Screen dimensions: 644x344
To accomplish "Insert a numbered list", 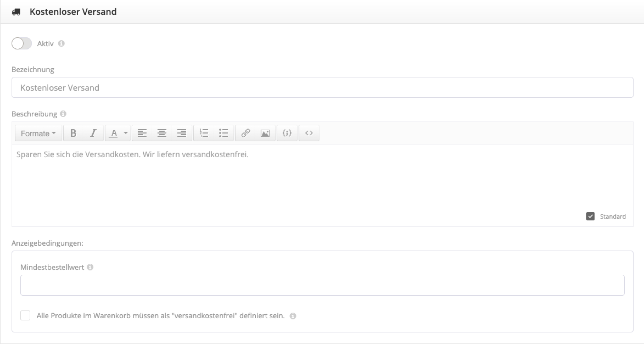I will pos(204,133).
